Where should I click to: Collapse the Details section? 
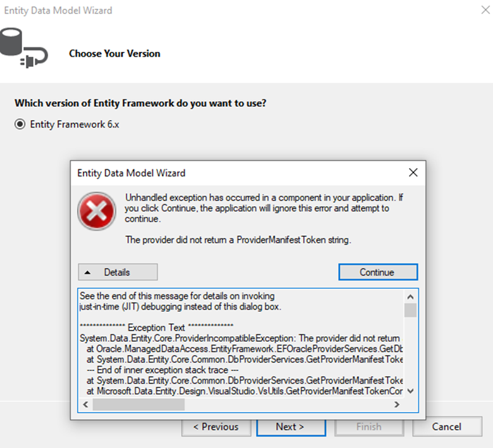pyautogui.click(x=118, y=272)
